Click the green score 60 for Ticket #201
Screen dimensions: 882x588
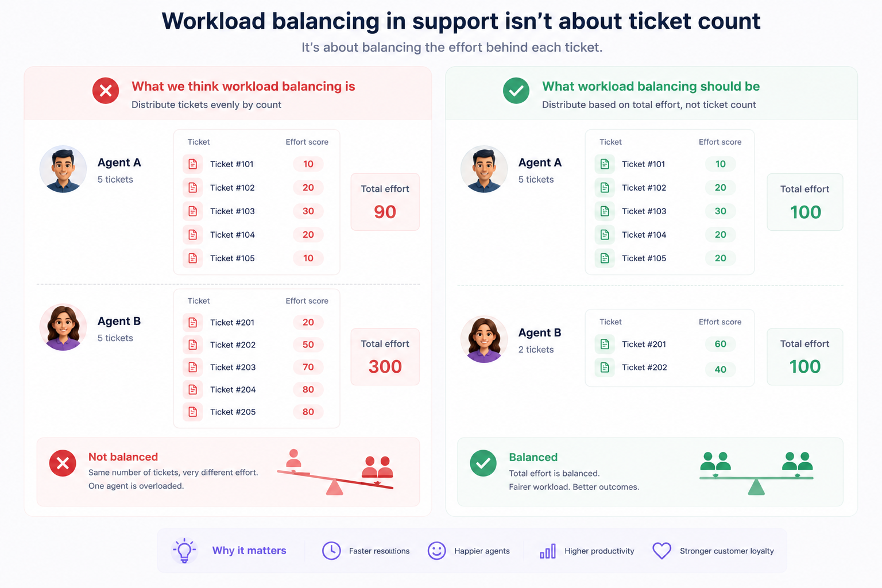pos(721,344)
